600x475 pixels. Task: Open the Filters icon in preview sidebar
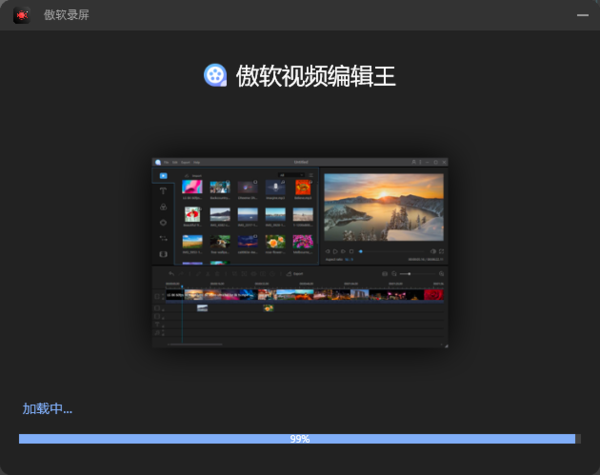pos(163,207)
